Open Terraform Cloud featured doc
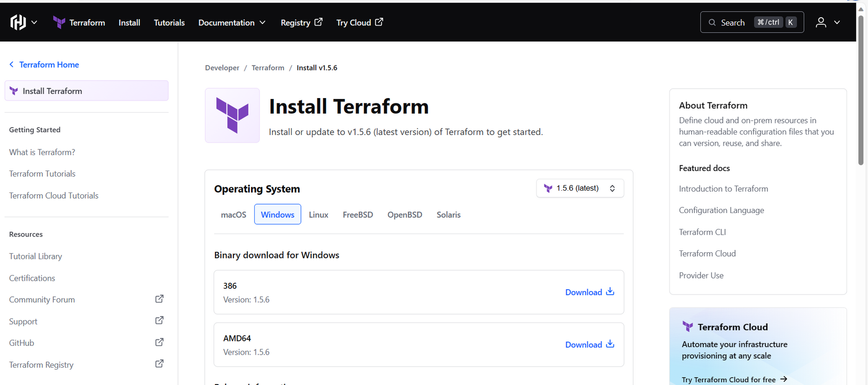The image size is (868, 385). click(707, 253)
